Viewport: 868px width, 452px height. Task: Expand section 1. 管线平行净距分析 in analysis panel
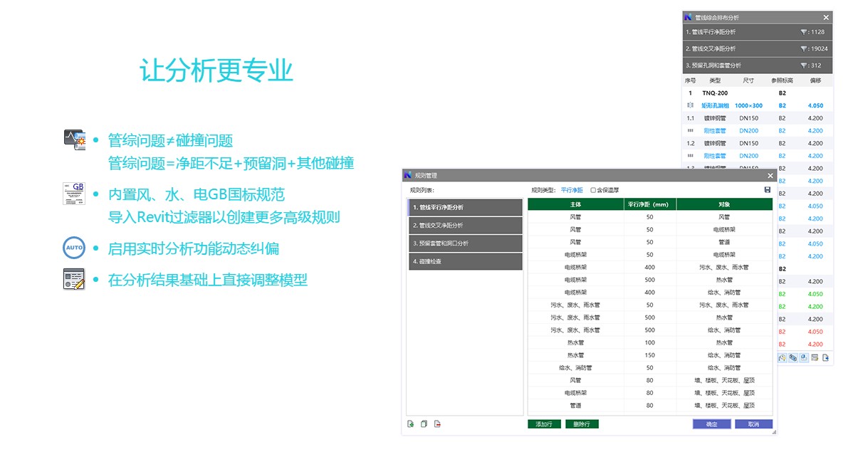757,32
